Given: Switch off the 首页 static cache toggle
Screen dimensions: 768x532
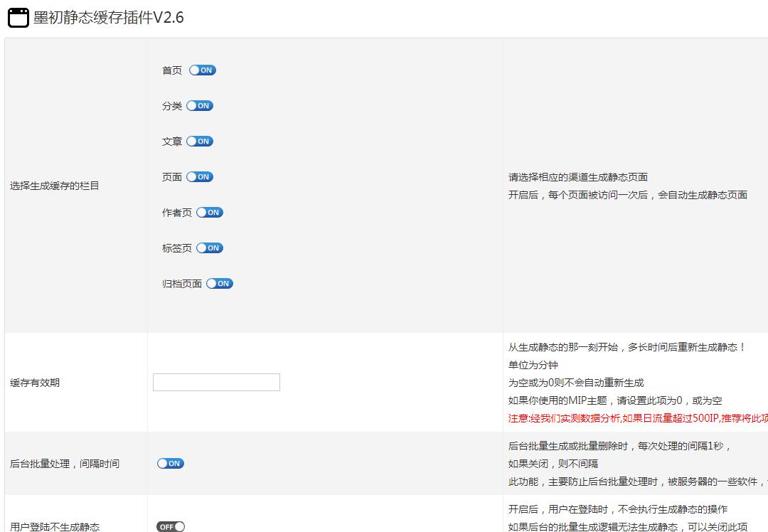Looking at the screenshot, I should coord(202,70).
